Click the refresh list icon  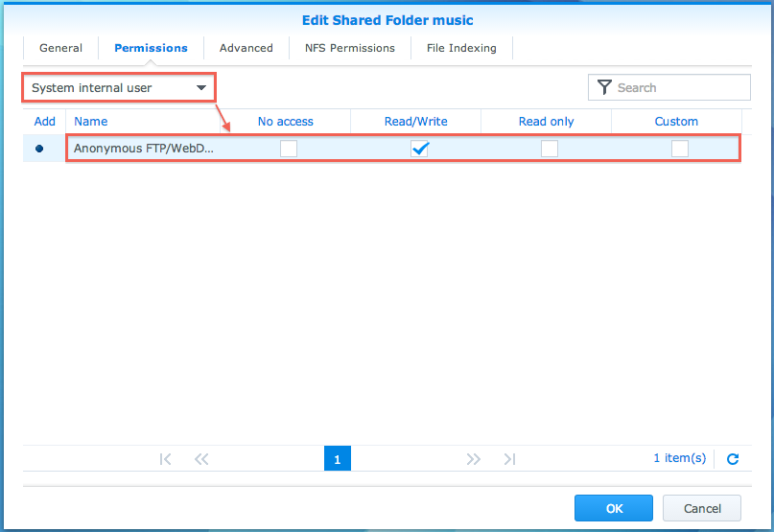coord(733,459)
